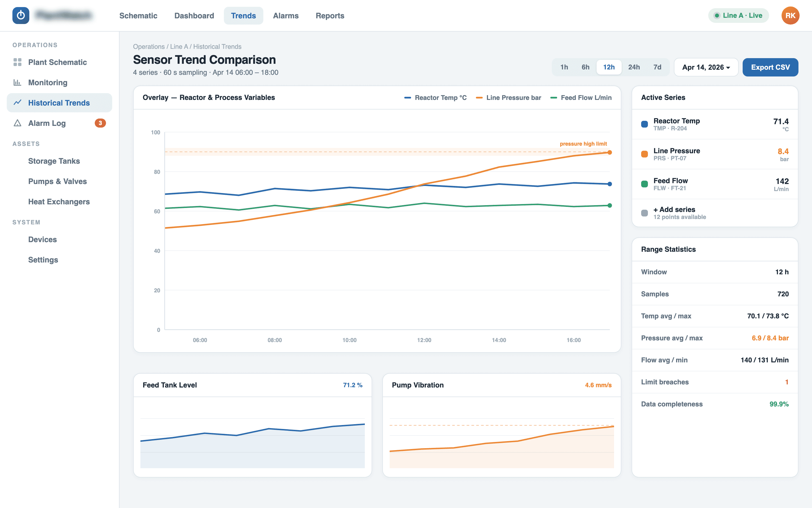
Task: Toggle Line Pressure bar legend entry
Action: (508, 97)
